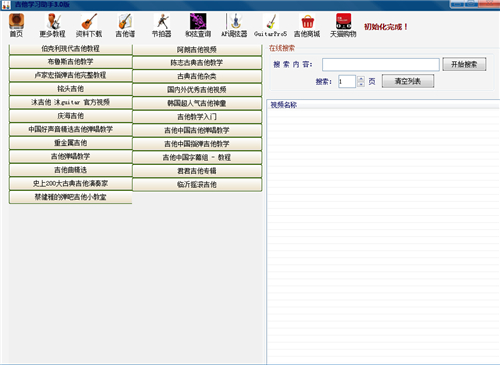Open 吉他中国吉他弹唱教学 category
The image size is (500, 365).
(197, 130)
